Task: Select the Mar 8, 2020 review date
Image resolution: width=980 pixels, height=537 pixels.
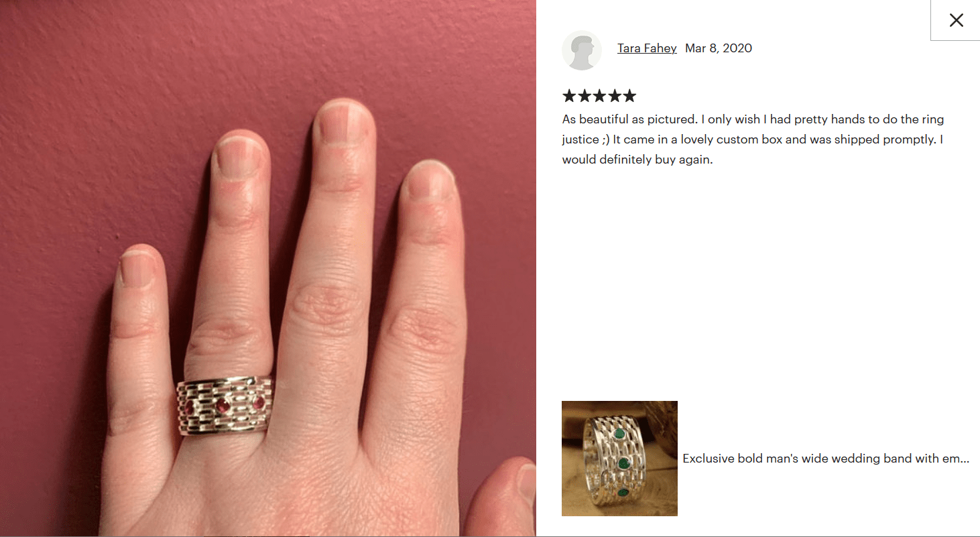Action: (719, 48)
